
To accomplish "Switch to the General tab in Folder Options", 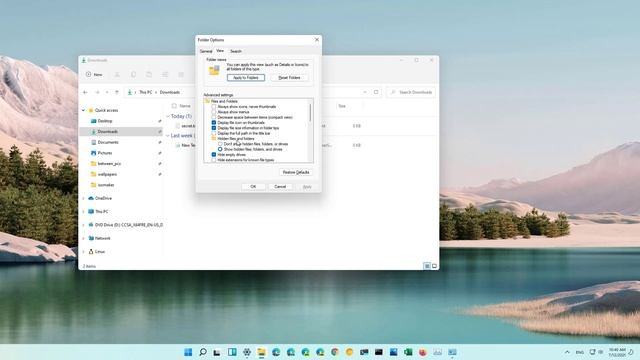I will [x=206, y=51].
